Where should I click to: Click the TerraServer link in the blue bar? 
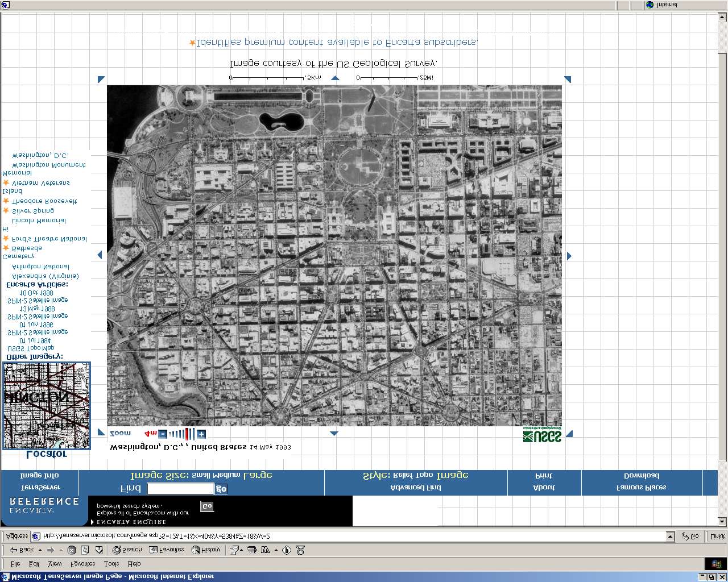[40, 488]
